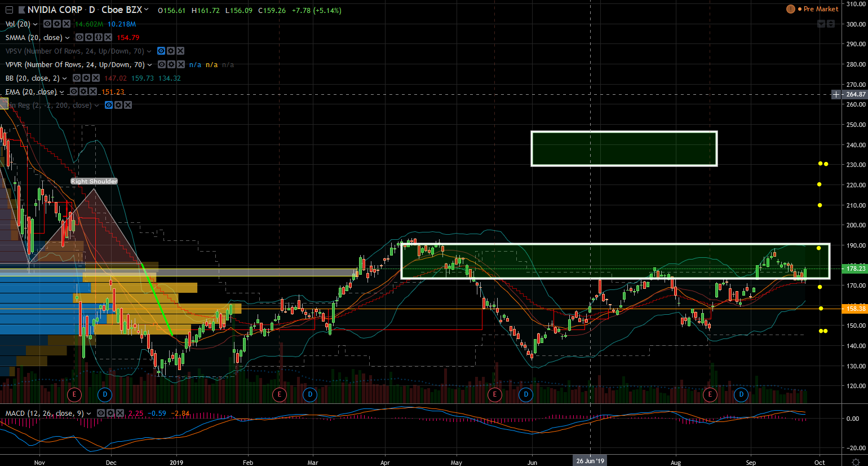
Task: Open the dividend D marker before March
Action: [x=310, y=394]
